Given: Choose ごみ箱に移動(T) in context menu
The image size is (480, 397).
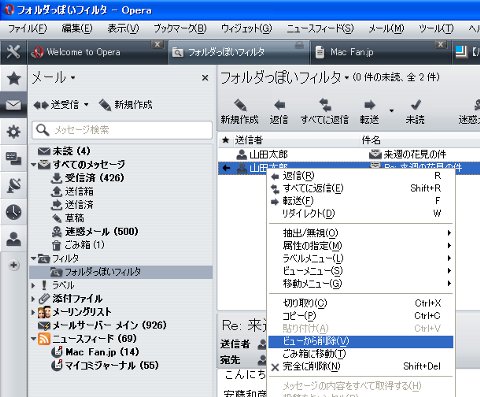Looking at the screenshot, I should 361,354.
